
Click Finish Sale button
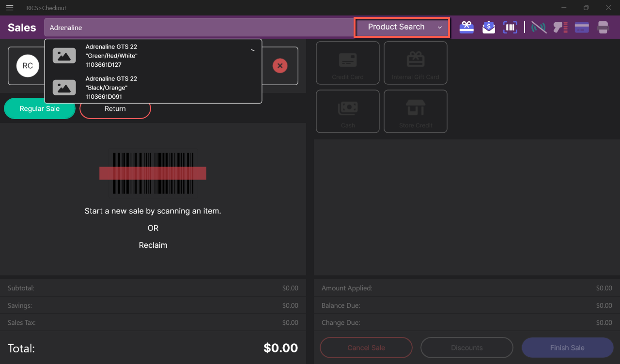567,348
